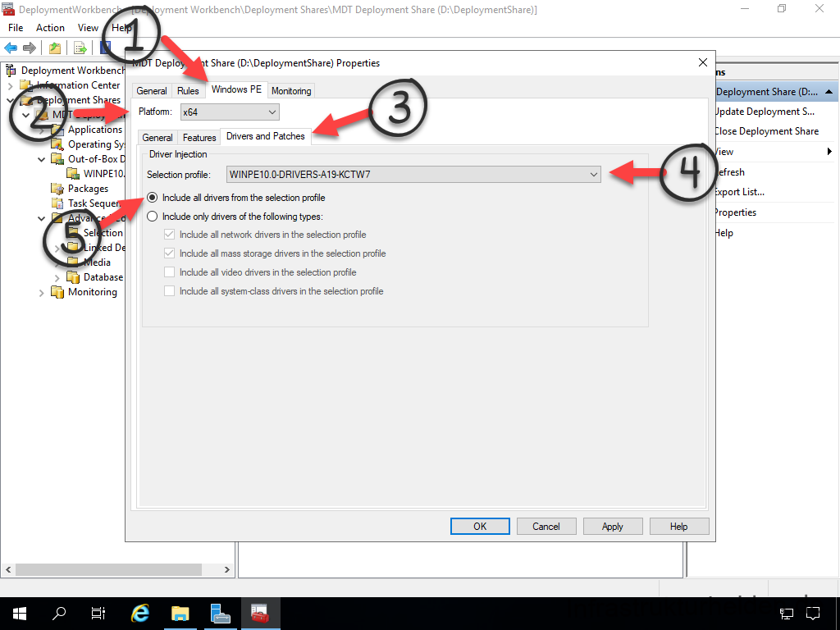
Task: Click the OK button
Action: click(480, 526)
